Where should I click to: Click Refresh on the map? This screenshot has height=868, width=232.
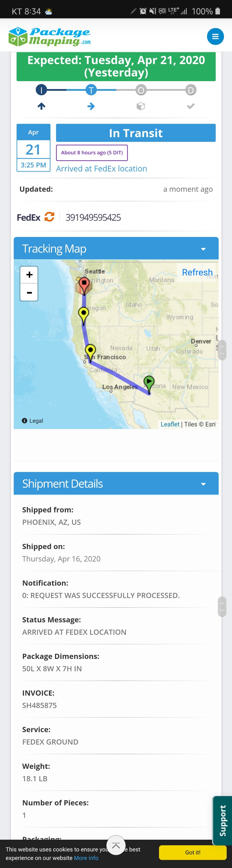[x=197, y=272]
